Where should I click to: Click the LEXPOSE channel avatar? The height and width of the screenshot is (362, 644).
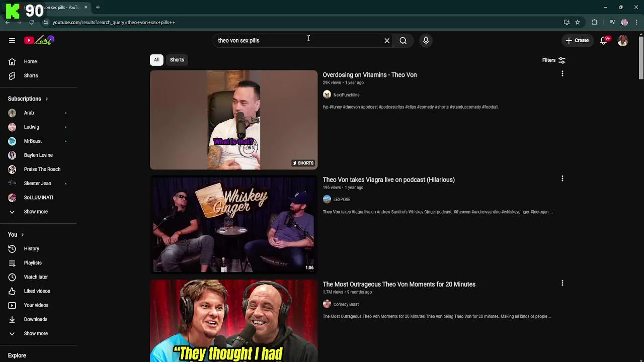[327, 199]
